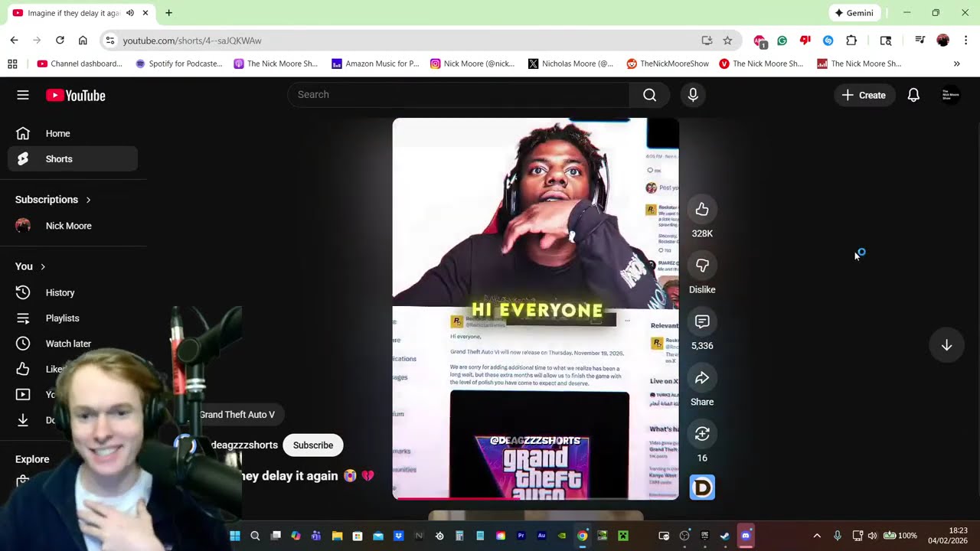Mute the tab using the speaker icon
Screen dimensions: 980x551
pyautogui.click(x=130, y=13)
